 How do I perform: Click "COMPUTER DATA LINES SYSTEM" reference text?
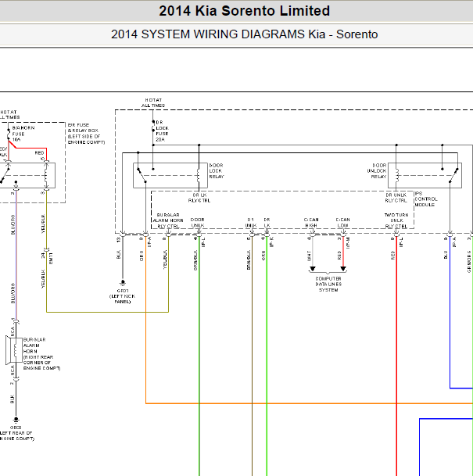(x=328, y=285)
